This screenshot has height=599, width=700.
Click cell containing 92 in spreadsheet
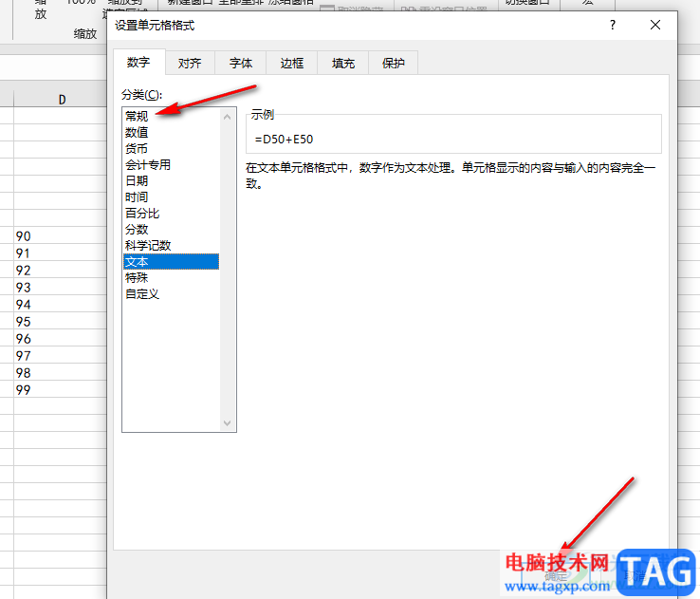coord(61,270)
